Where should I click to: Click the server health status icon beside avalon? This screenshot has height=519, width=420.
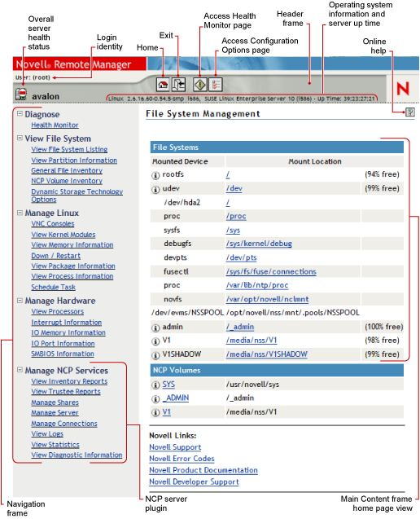click(21, 95)
